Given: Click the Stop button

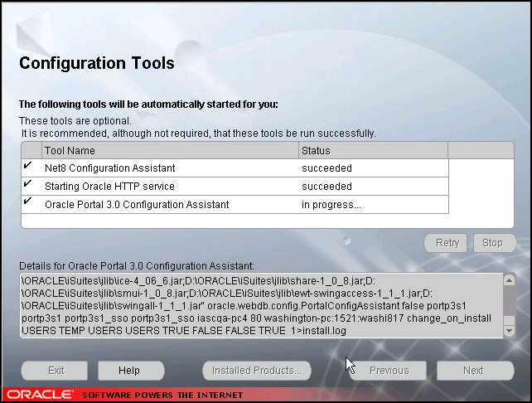Looking at the screenshot, I should click(495, 243).
